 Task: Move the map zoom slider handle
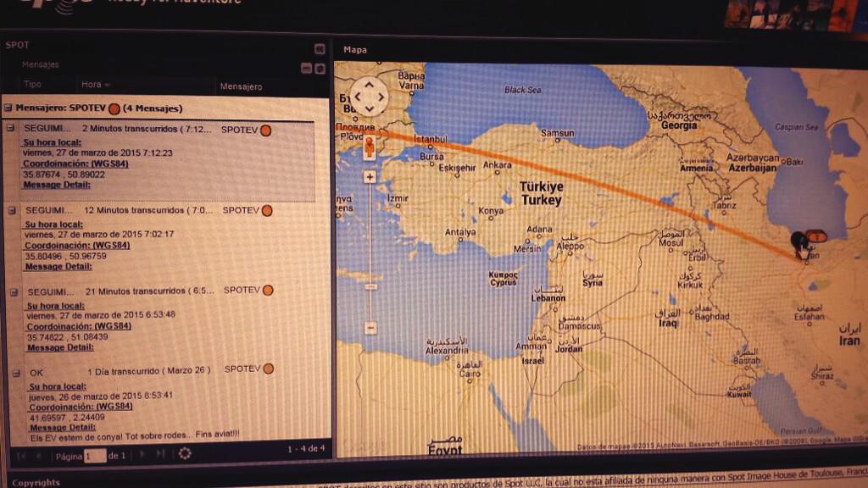pyautogui.click(x=370, y=286)
